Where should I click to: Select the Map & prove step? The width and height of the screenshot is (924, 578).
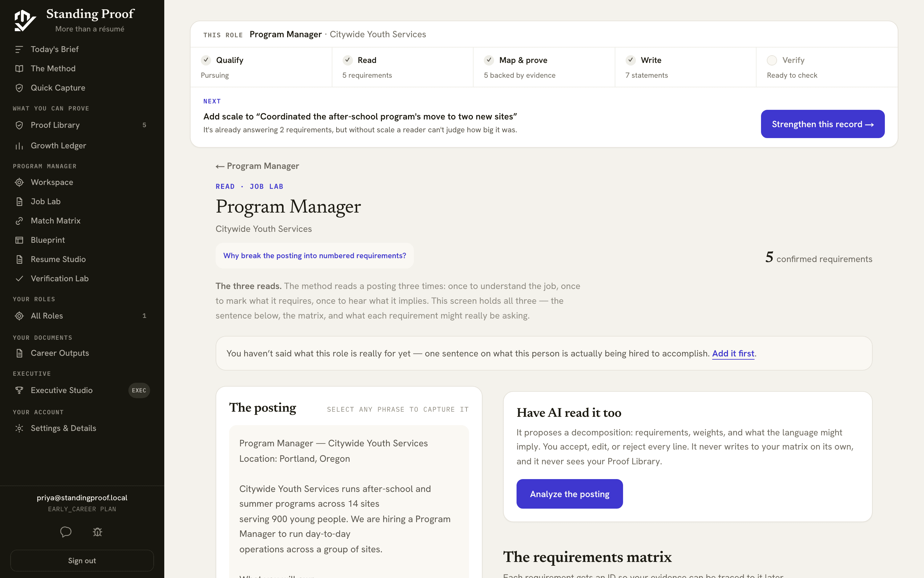click(x=544, y=67)
